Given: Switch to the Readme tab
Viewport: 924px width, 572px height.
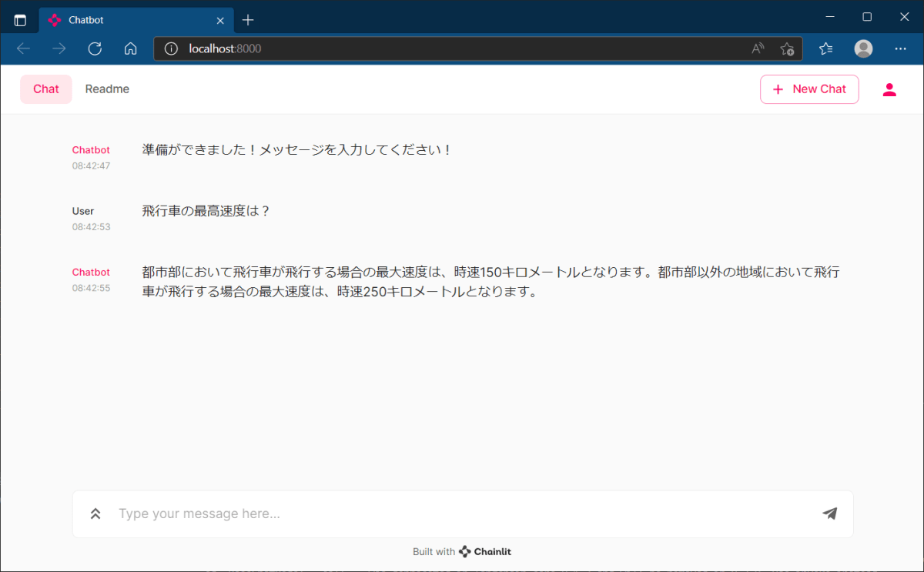Looking at the screenshot, I should [107, 89].
